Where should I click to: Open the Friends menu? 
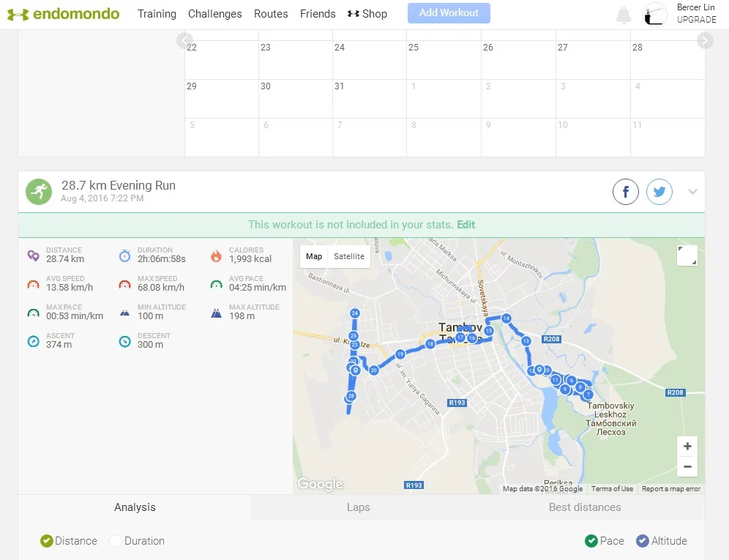click(318, 14)
